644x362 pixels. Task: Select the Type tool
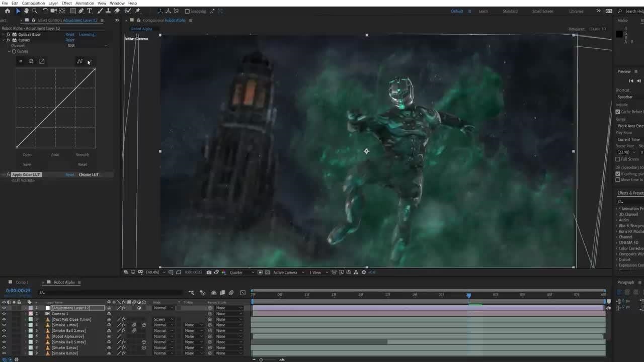click(x=90, y=11)
